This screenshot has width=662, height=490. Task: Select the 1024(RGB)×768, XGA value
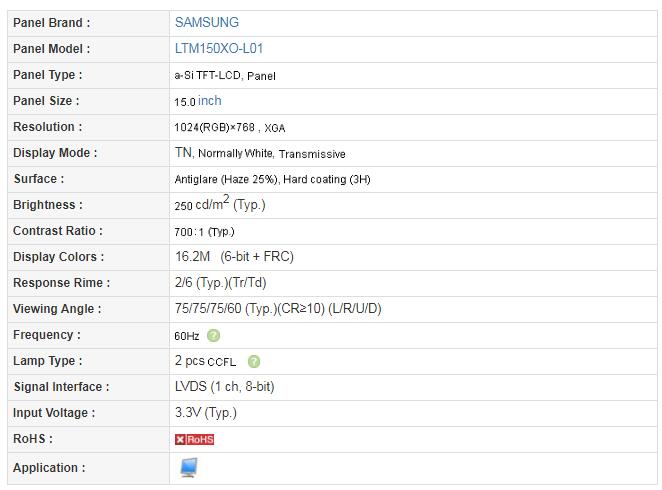click(x=230, y=127)
